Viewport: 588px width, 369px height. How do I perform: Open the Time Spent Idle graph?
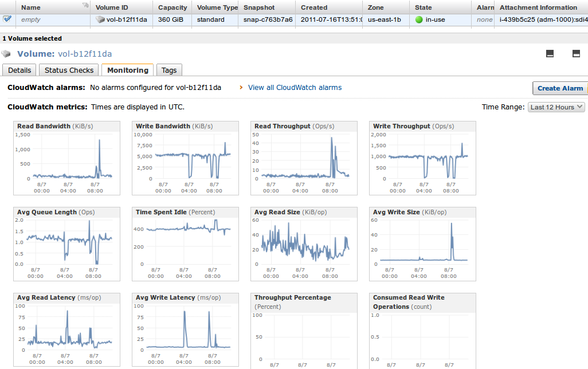185,244
